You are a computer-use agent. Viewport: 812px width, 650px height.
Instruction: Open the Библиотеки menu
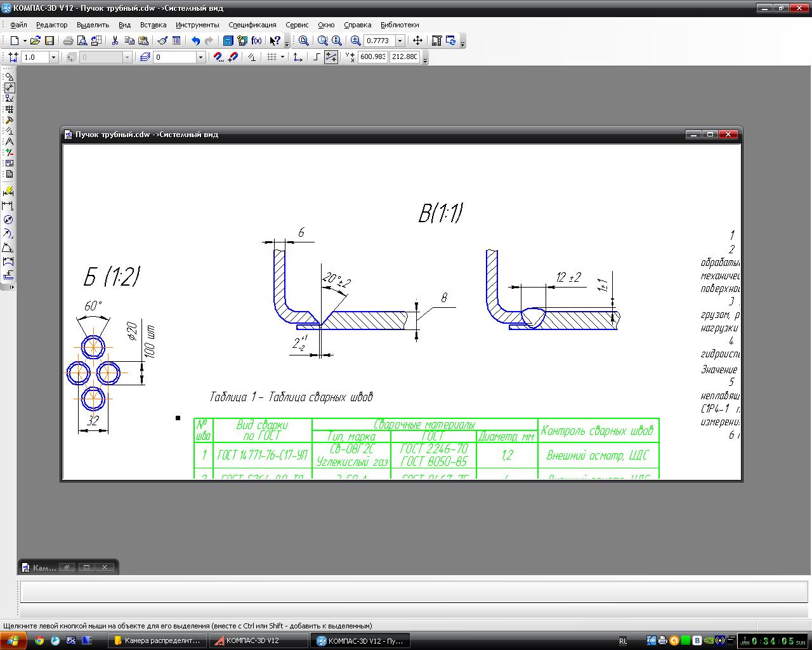400,25
